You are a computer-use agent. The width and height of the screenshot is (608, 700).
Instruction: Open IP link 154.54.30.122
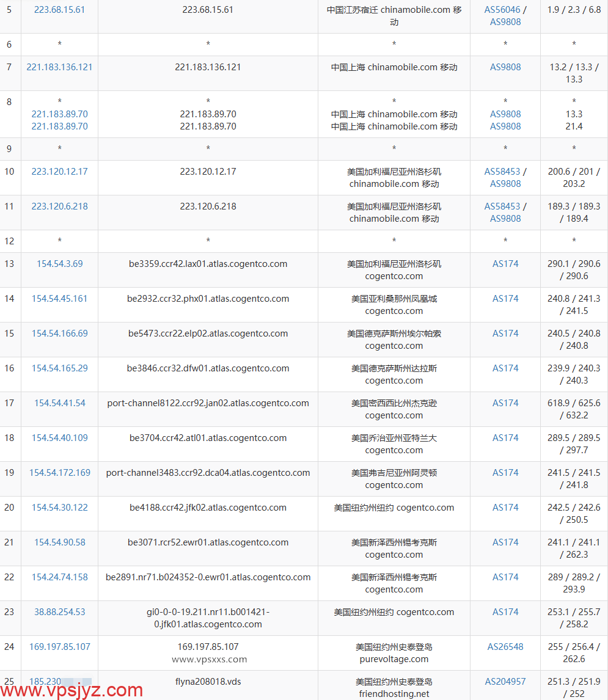coord(59,508)
